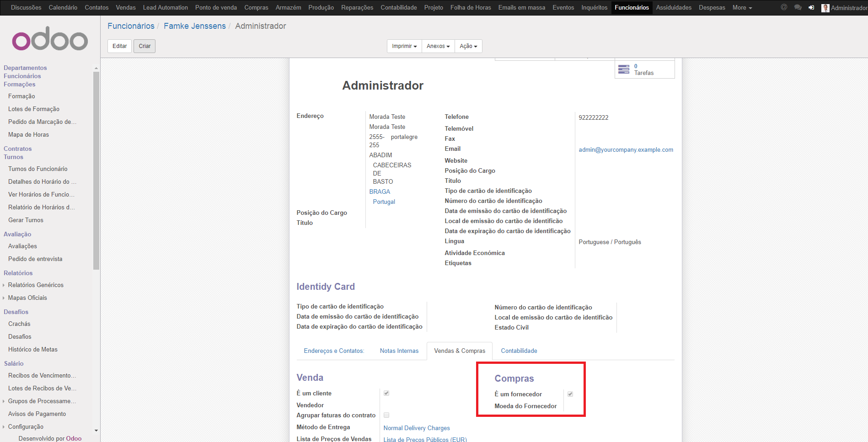Open the admin email address link

pyautogui.click(x=626, y=150)
